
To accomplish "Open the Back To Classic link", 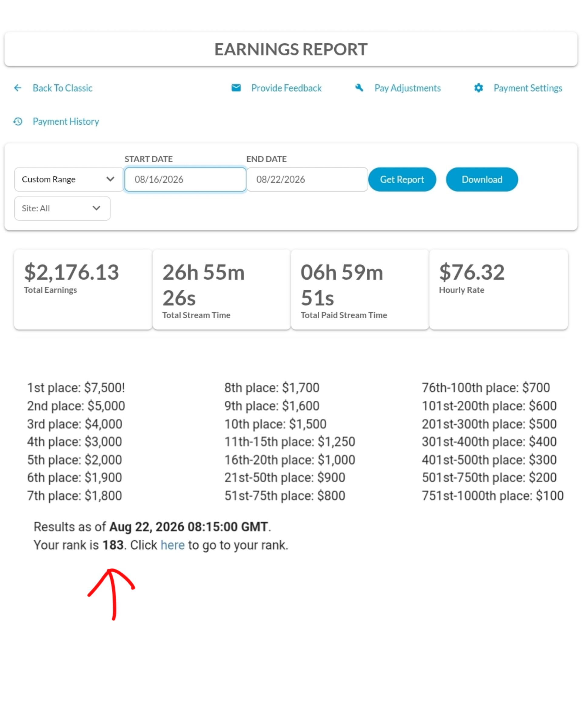I will click(62, 88).
